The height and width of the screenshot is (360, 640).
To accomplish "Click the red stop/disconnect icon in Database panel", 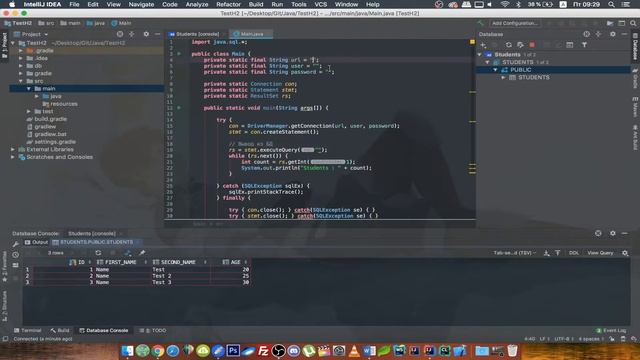I will click(532, 45).
